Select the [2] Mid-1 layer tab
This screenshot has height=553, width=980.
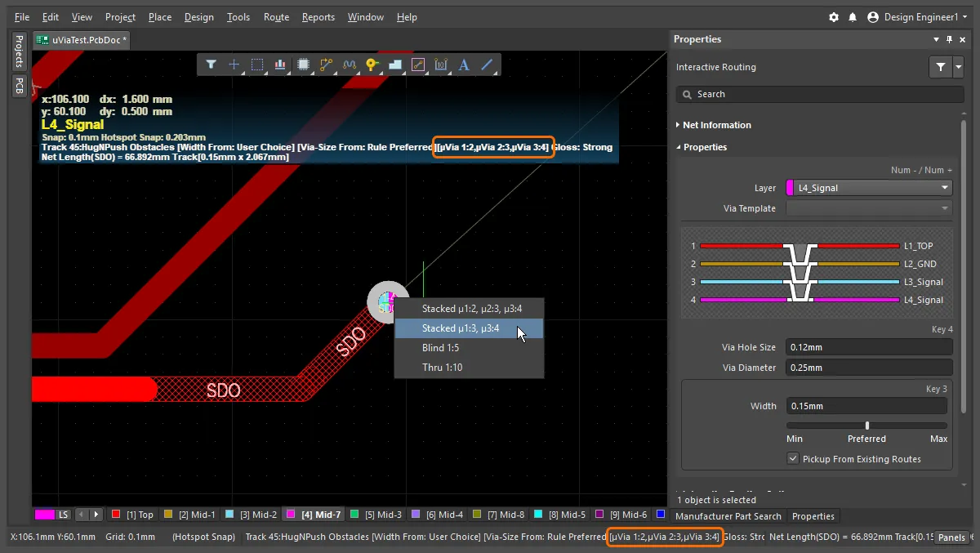coord(189,515)
